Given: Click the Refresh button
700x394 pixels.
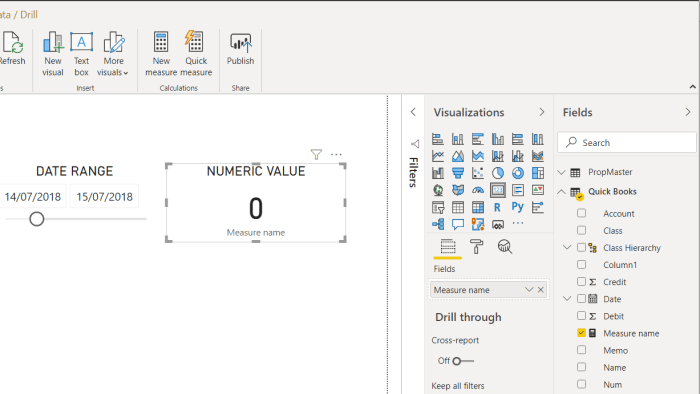Looking at the screenshot, I should click(x=12, y=48).
